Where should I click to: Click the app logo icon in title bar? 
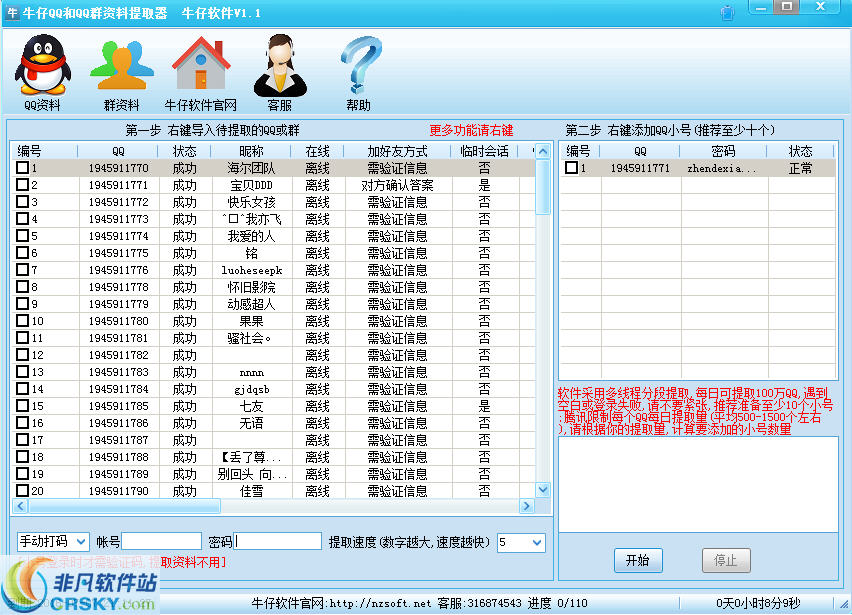[12, 12]
